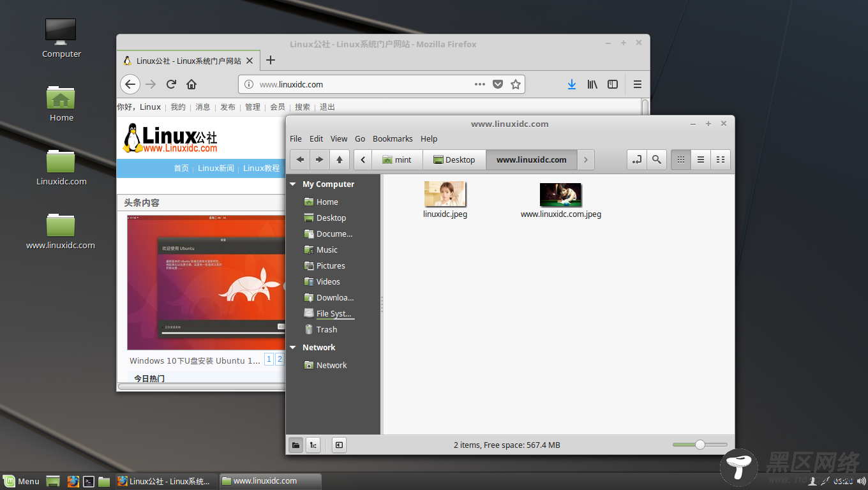
Task: Open Firefox library button
Action: 592,84
